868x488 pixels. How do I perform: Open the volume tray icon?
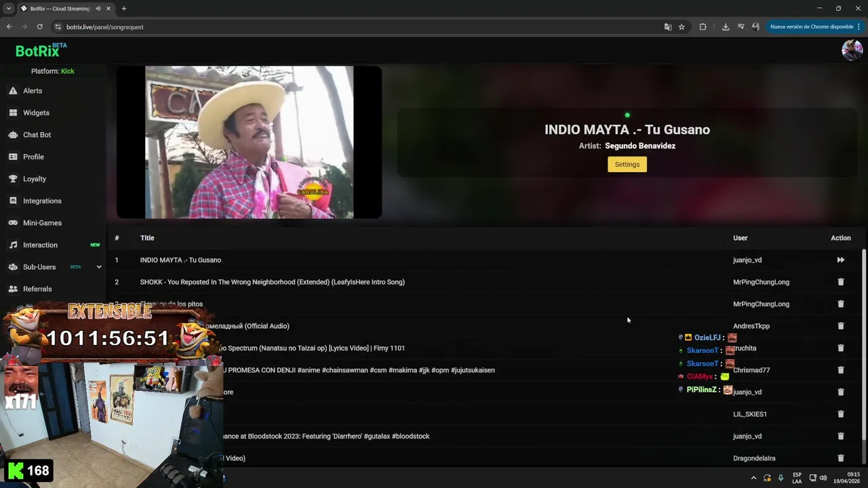[823, 478]
